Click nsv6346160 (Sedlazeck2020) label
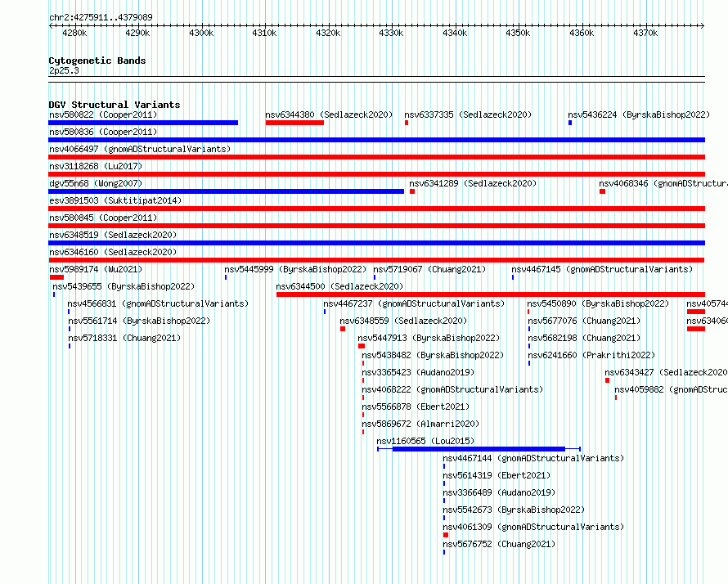Viewport: 728px width, 584px height. [x=113, y=252]
